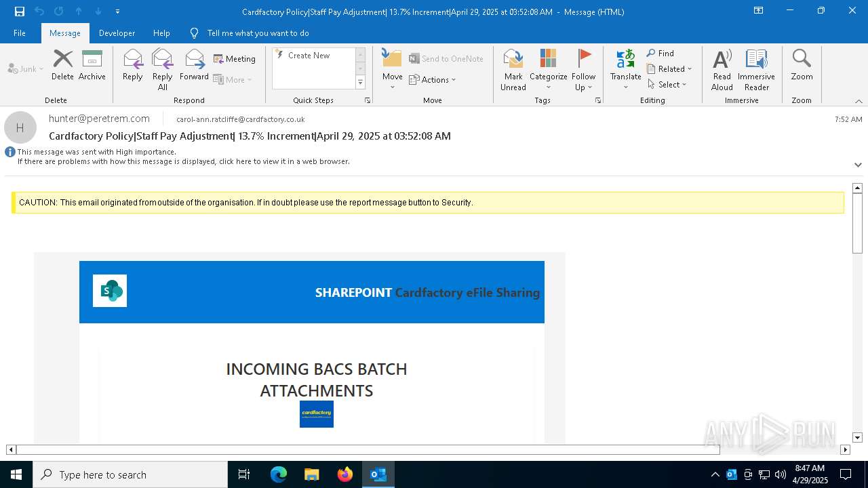Go to next item arrow
The image size is (868, 488).
click(98, 12)
